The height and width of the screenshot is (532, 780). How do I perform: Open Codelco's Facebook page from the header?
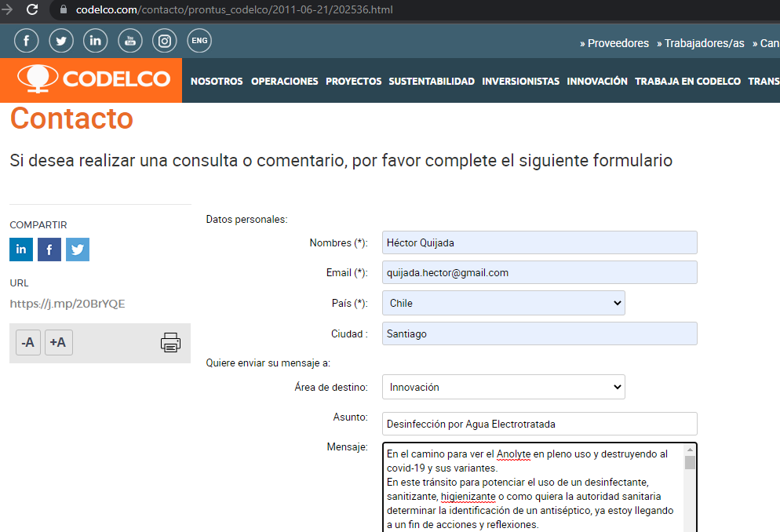tap(27, 41)
